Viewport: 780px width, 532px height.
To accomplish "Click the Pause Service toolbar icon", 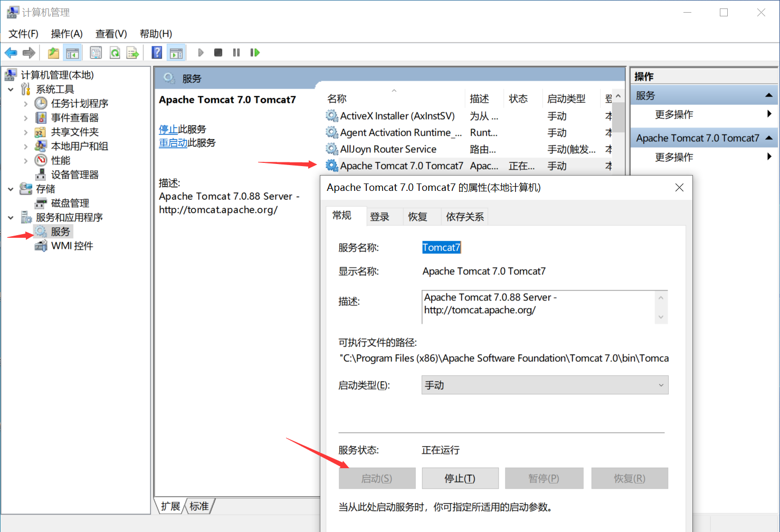I will [x=236, y=53].
